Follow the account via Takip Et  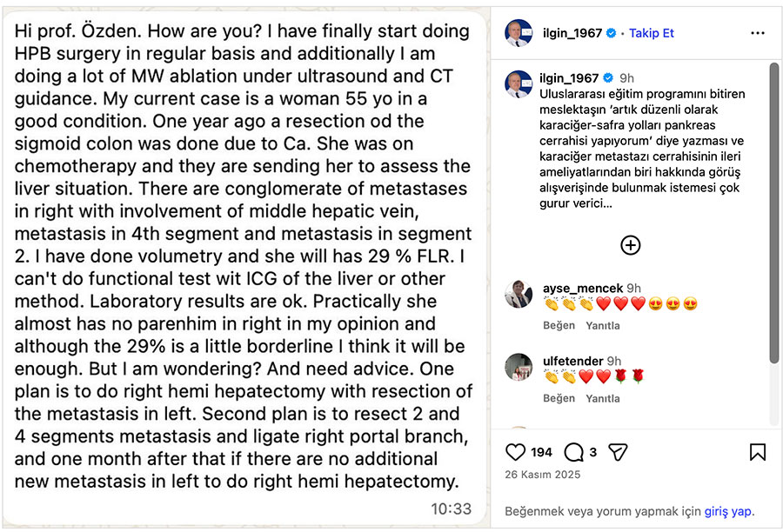tap(652, 33)
